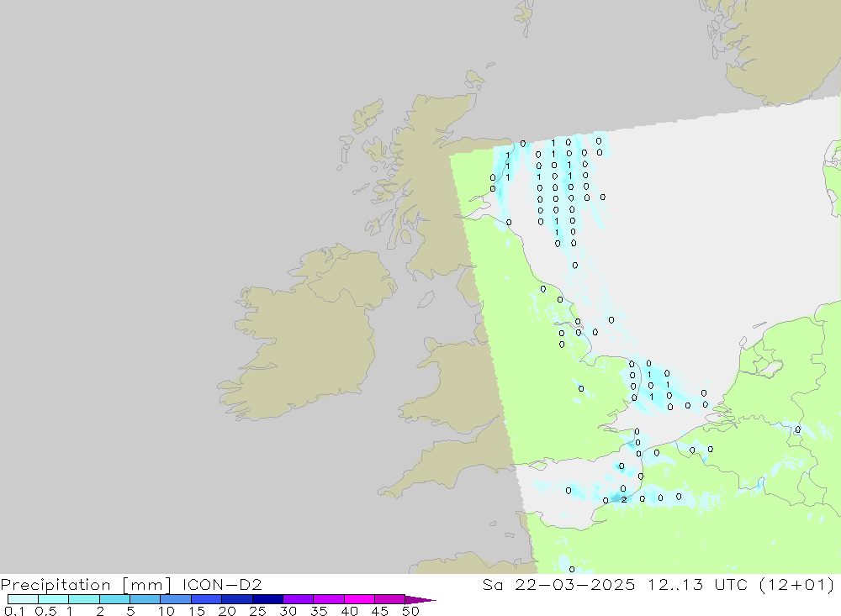
Task: Click the 20–25 mm dark blue swatch
Action: tap(237, 599)
